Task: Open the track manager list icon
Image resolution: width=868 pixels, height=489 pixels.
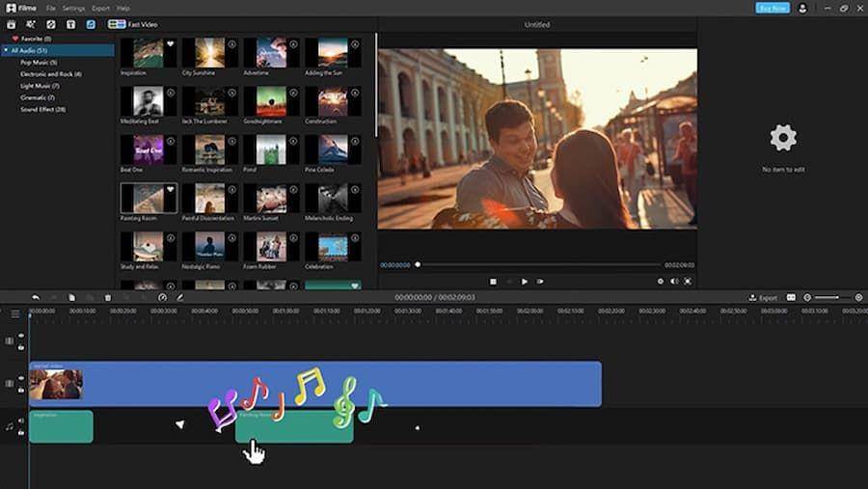Action: tap(14, 314)
